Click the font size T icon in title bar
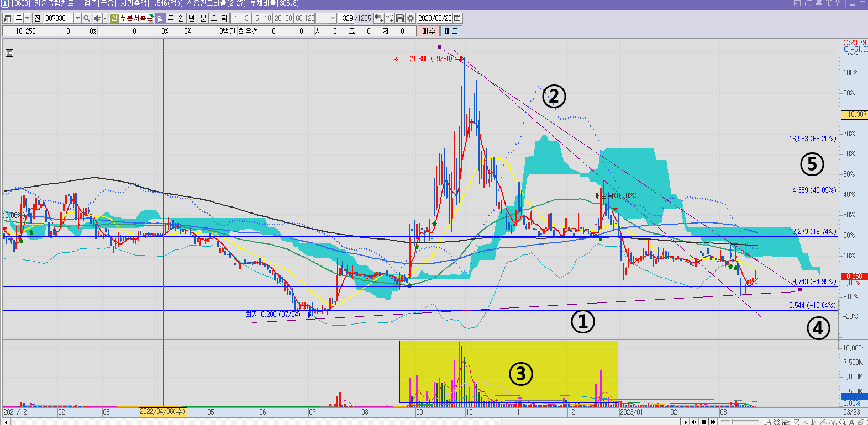This screenshot has width=868, height=425. 828,3
